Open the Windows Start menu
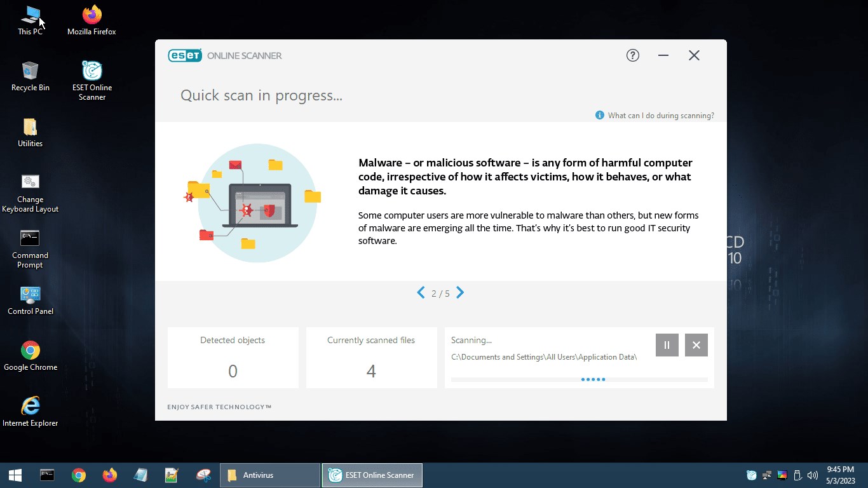868x488 pixels. pos(15,475)
